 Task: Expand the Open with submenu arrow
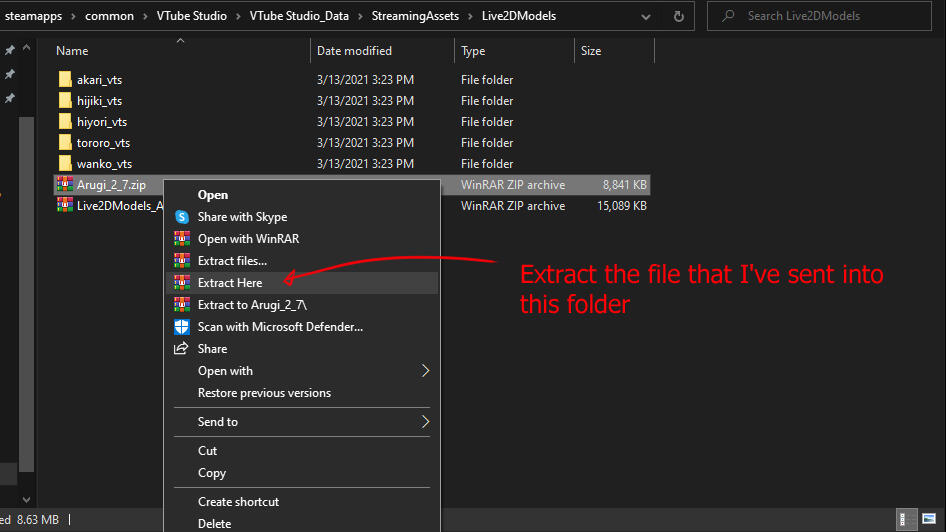coord(425,371)
